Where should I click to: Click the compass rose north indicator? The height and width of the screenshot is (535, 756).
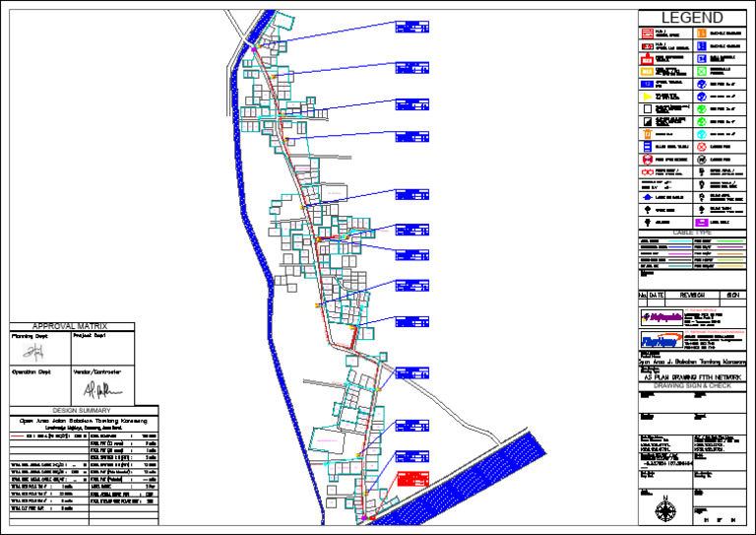pos(665,510)
